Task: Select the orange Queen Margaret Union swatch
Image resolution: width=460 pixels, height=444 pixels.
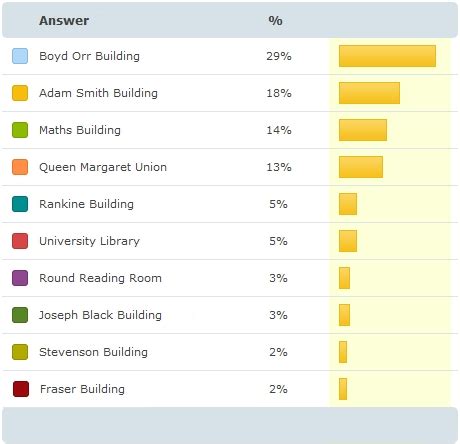Action: (20, 167)
